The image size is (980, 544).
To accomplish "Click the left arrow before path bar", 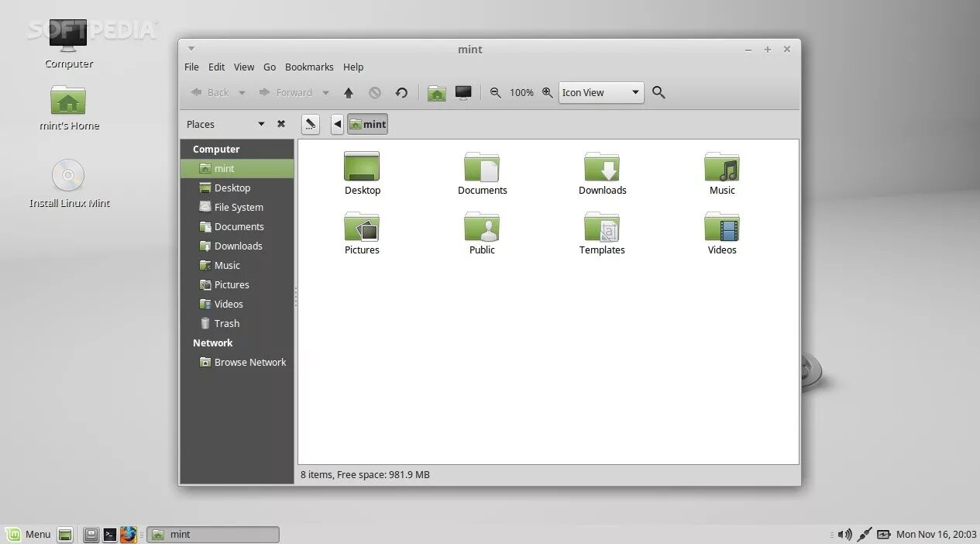I will [337, 124].
